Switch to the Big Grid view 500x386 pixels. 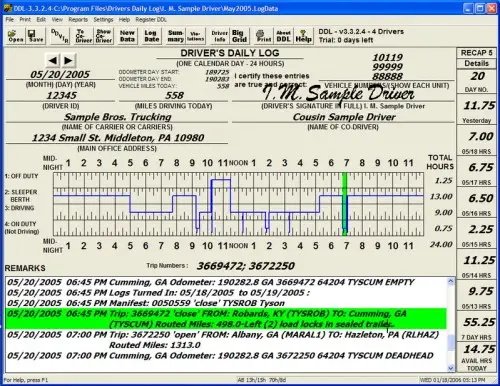239,36
